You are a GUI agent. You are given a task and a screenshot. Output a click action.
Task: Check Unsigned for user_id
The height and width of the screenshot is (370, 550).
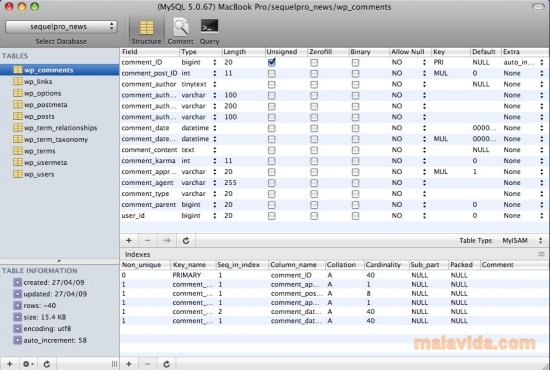click(x=271, y=216)
